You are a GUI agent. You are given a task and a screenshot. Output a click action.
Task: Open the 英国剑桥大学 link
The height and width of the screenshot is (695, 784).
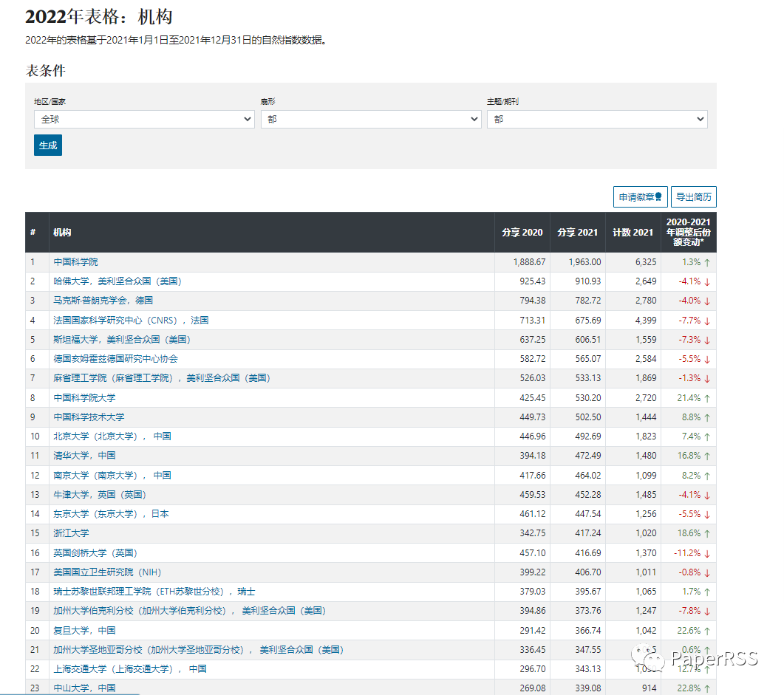point(95,553)
